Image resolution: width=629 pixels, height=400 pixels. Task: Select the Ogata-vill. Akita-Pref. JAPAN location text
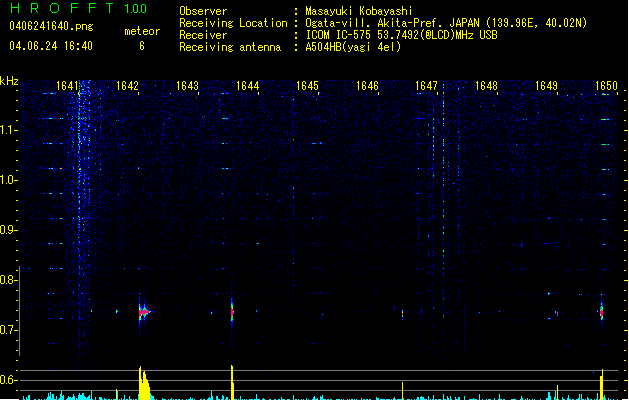pos(446,23)
